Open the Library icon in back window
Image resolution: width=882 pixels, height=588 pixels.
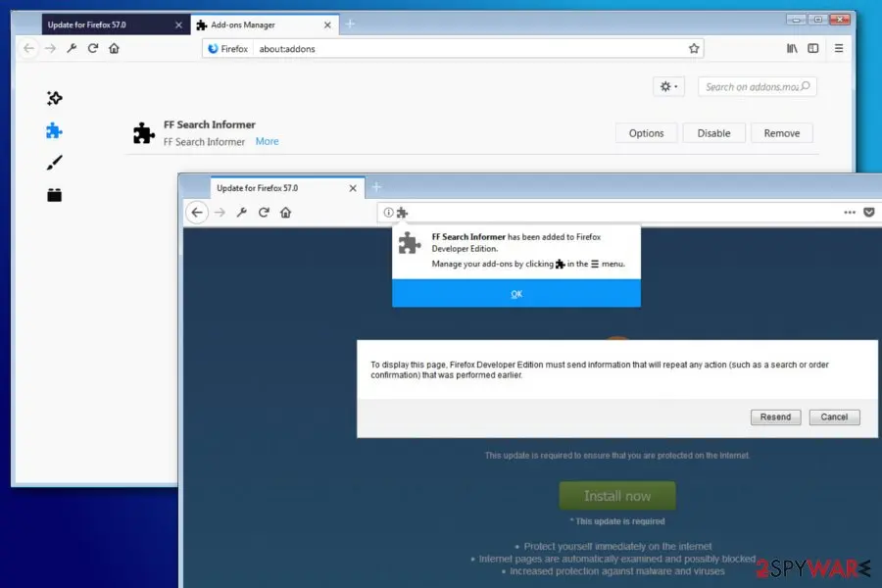tap(792, 48)
